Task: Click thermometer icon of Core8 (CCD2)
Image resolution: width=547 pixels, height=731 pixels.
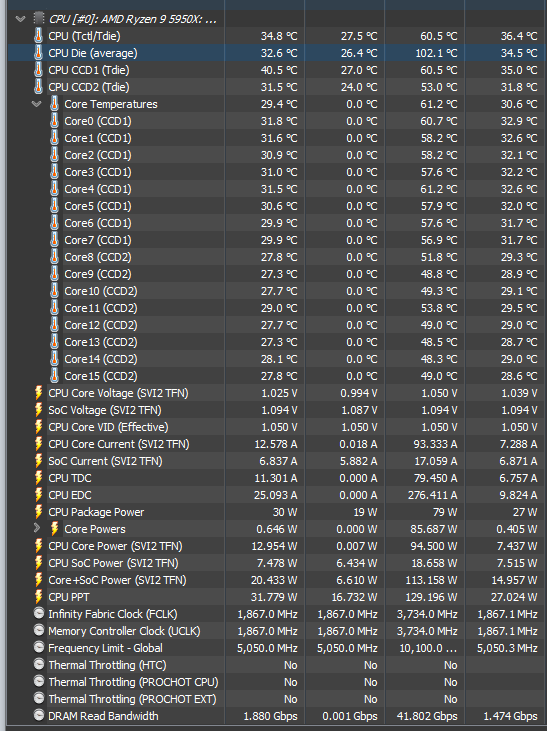Action: tap(55, 257)
